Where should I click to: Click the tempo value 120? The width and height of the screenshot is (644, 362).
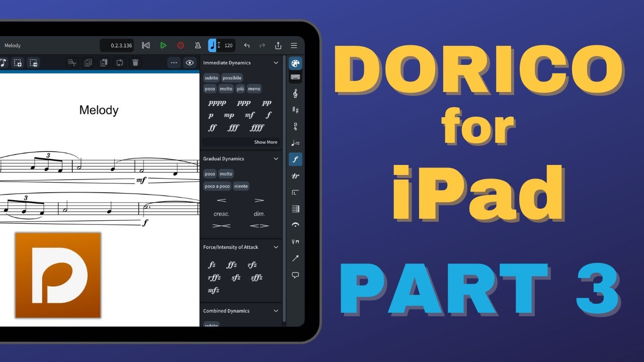coord(228,45)
